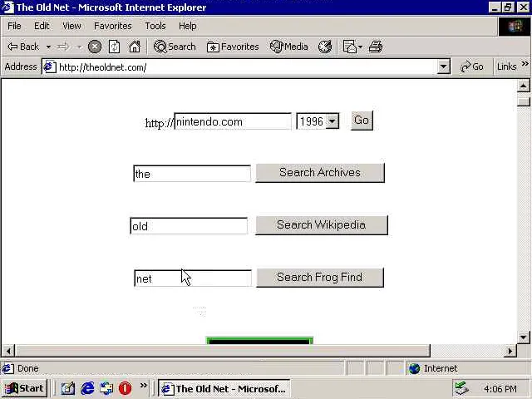Screen dimensions: 532x399
Task: Click the horizontal scrollbar thumb
Action: (223, 351)
